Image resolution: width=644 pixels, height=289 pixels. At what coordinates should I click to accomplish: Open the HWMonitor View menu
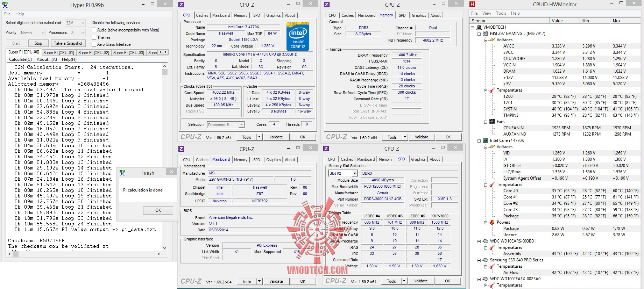point(487,13)
